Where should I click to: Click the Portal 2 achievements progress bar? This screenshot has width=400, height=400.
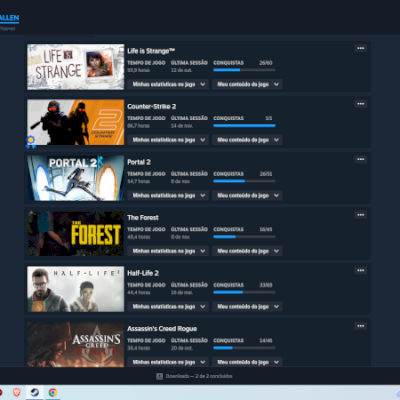[x=244, y=181]
